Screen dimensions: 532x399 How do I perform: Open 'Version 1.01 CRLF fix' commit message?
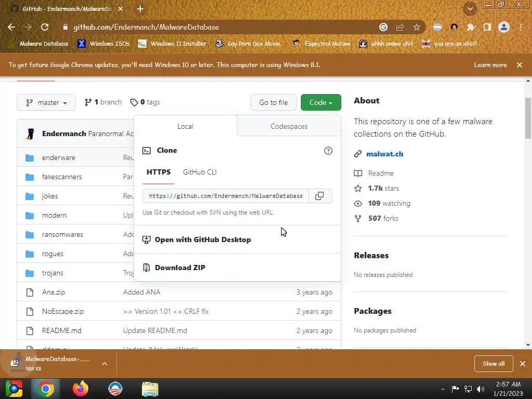point(166,312)
